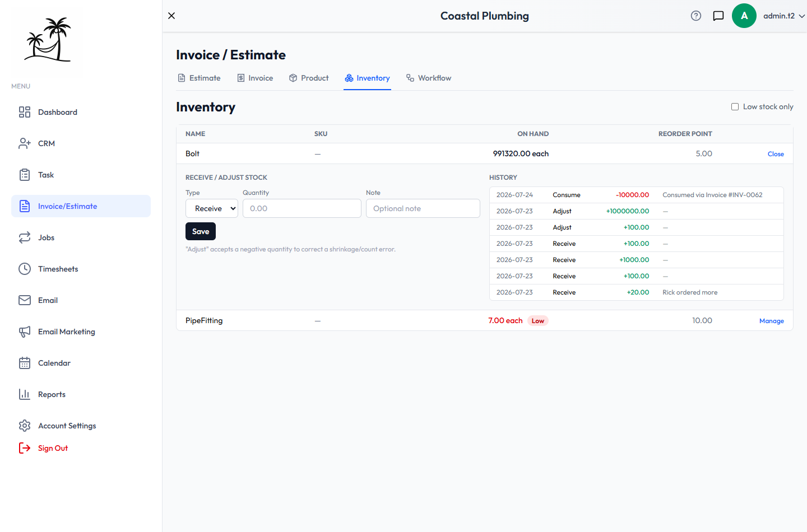Click the Invoice/Estimate document icon
This screenshot has height=532, width=807.
tap(25, 206)
